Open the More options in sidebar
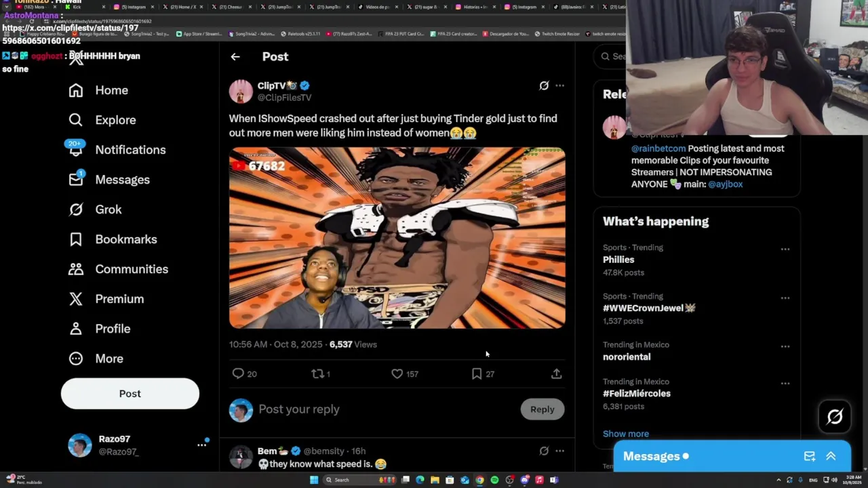The image size is (868, 488). pyautogui.click(x=96, y=359)
